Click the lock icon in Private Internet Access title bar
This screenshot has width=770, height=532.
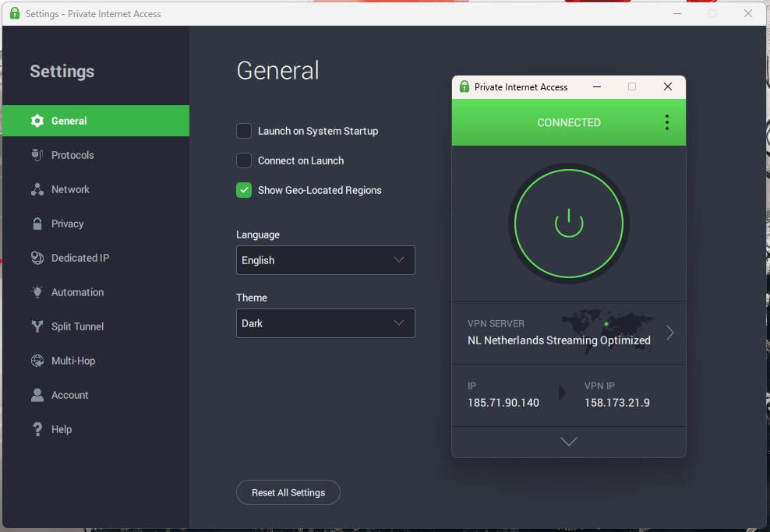(464, 87)
